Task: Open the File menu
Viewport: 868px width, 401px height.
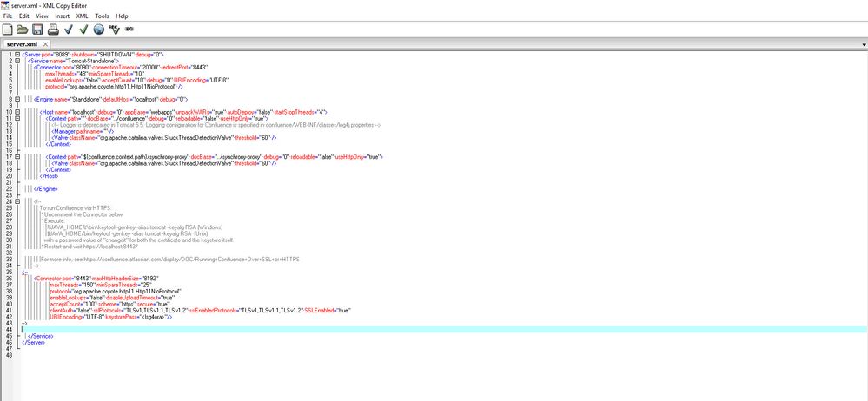Action: (x=8, y=16)
